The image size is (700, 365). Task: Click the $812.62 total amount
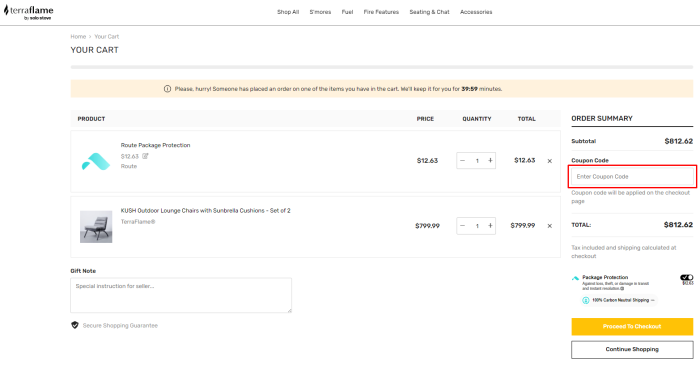(x=678, y=225)
